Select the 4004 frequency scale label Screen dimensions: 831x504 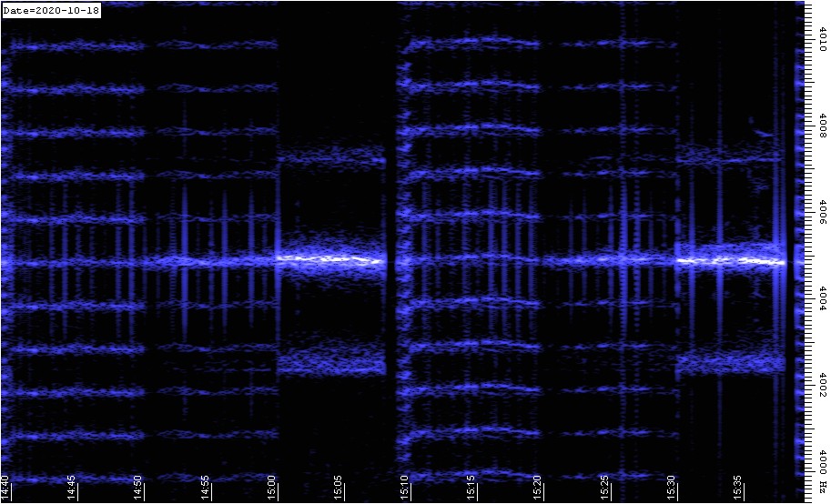tap(823, 299)
